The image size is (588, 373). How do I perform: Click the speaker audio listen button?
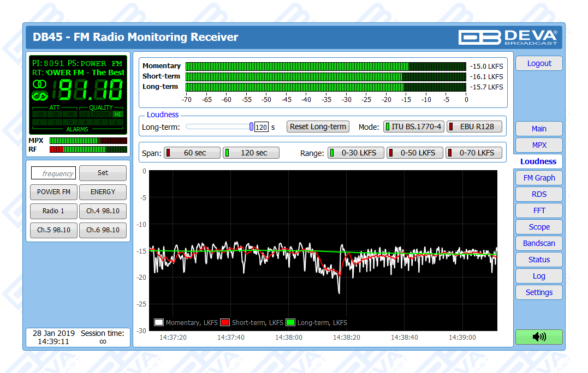538,337
